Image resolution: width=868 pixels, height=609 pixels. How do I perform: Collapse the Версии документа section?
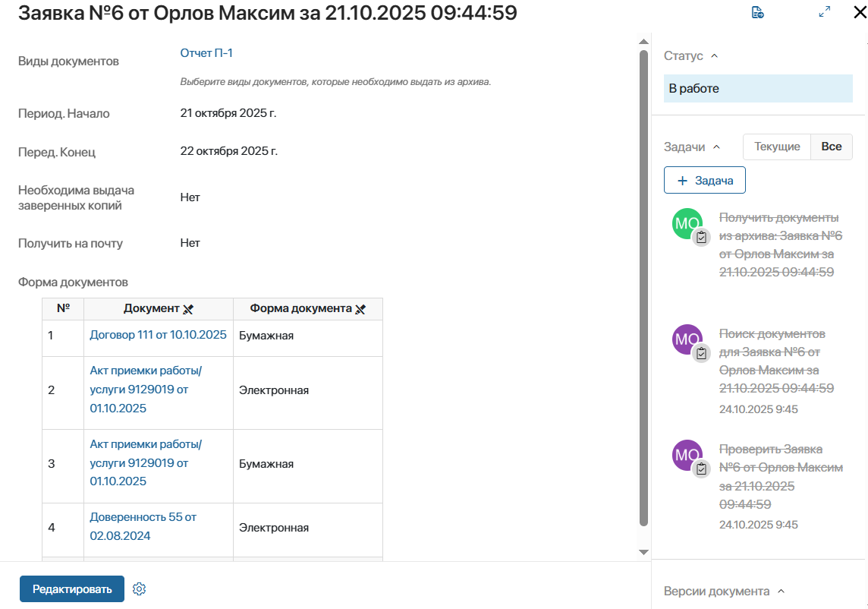[x=781, y=592]
